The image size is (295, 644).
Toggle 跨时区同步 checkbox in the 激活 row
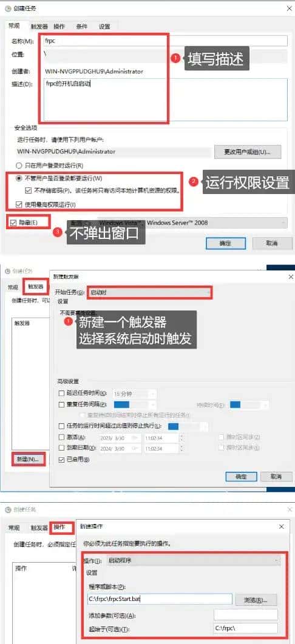coord(222,437)
